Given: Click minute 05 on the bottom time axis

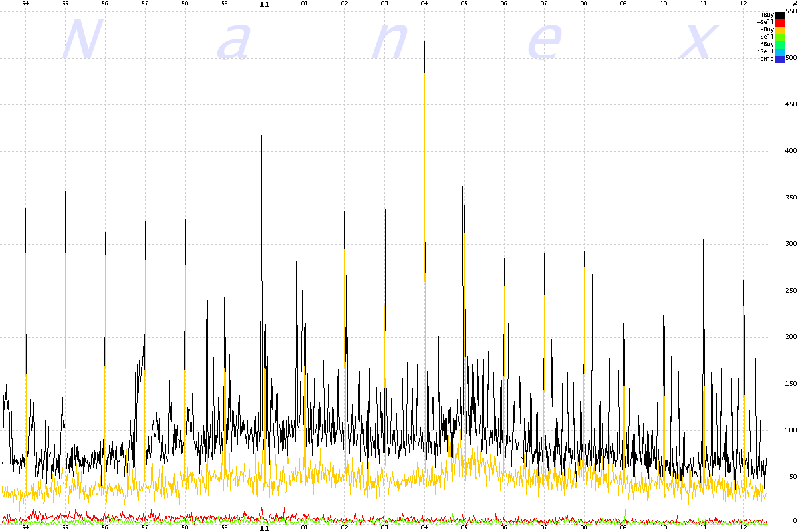Looking at the screenshot, I should click(x=464, y=528).
